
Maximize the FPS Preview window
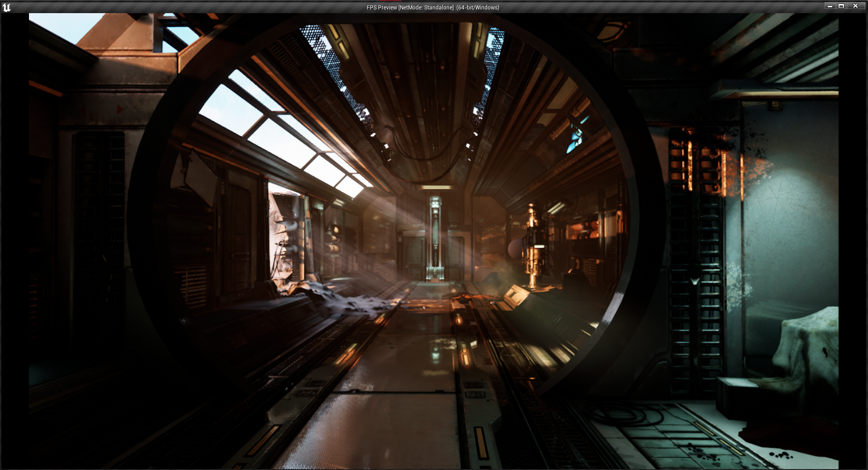841,6
